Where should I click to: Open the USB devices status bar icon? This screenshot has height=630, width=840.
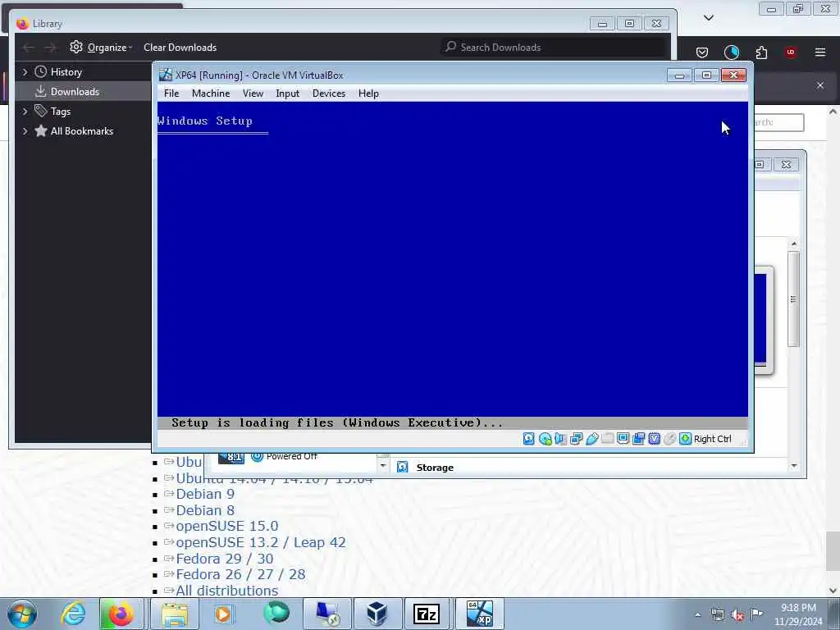pos(592,439)
